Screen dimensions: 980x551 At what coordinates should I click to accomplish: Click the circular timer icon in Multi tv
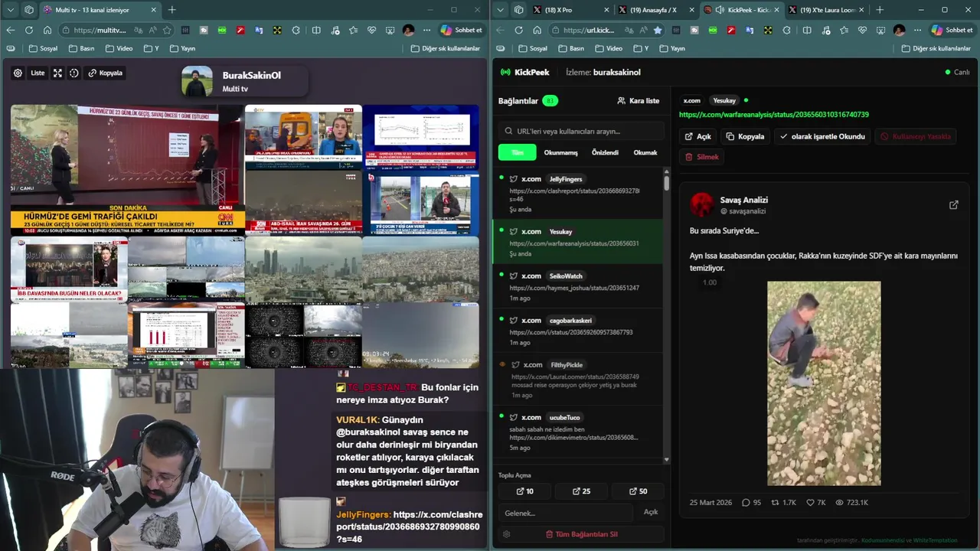[74, 73]
